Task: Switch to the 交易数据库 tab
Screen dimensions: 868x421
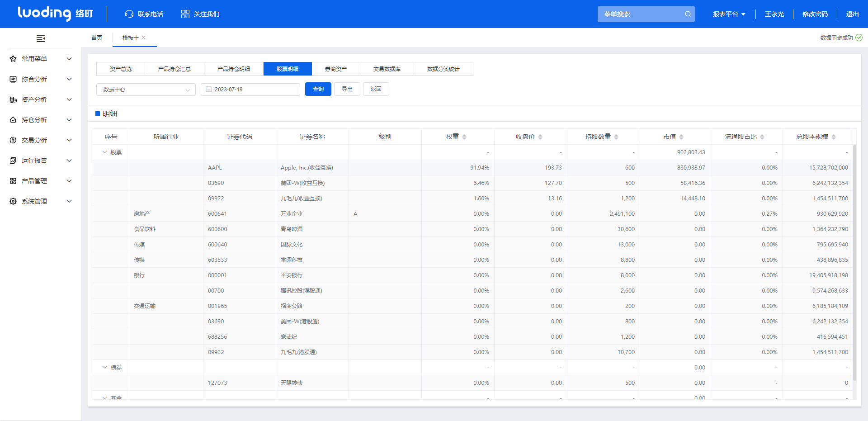Action: (x=387, y=69)
